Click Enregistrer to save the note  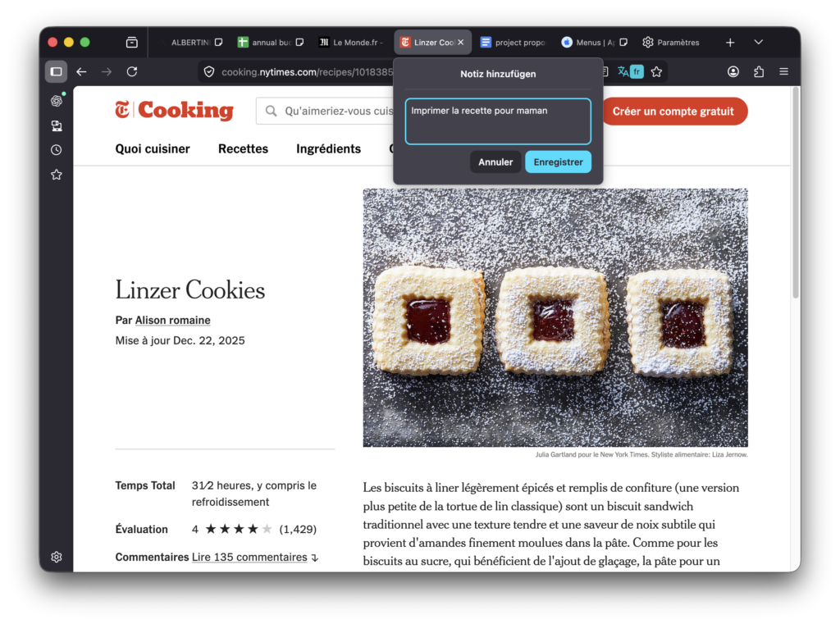click(558, 162)
